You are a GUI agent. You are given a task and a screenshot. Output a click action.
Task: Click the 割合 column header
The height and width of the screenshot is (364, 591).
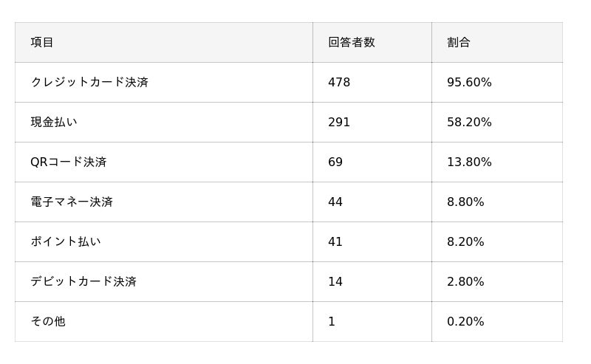coord(459,42)
